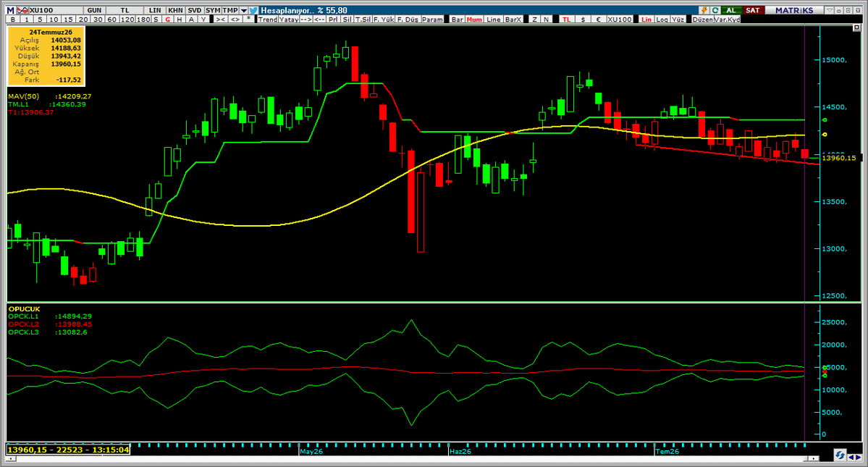The height and width of the screenshot is (467, 868).
Task: Switch chart type to Bar
Action: 458,20
